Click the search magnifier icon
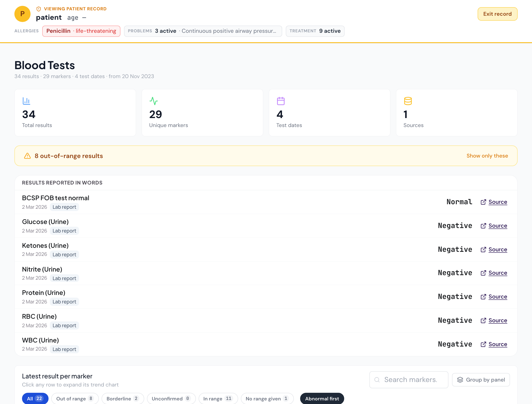This screenshot has height=404, width=532. (x=377, y=380)
